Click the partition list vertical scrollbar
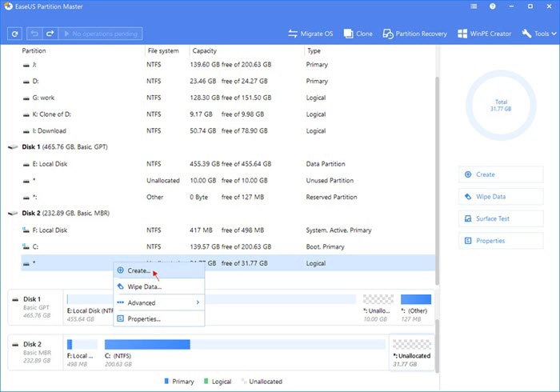Screen dimensions: 560x392 (x=437, y=180)
